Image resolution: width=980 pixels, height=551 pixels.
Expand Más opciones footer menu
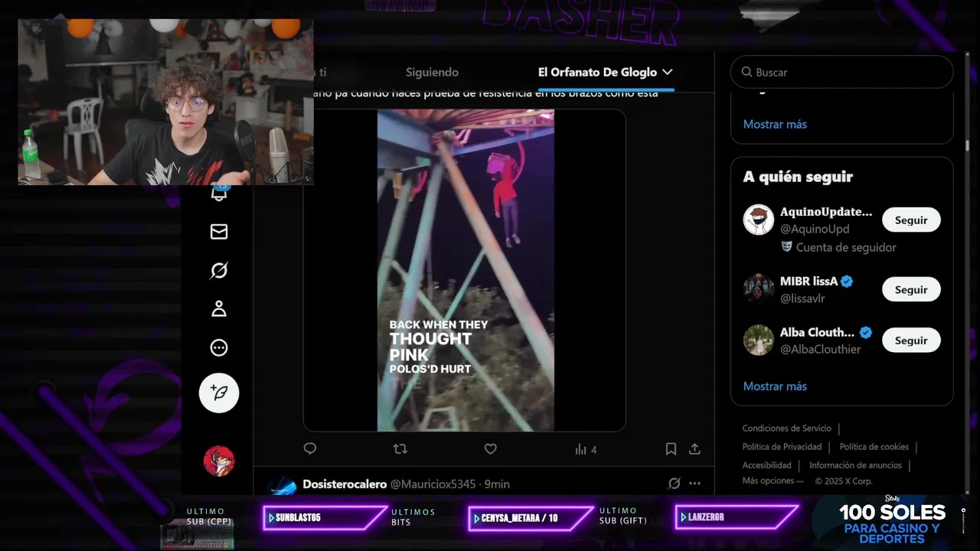[773, 481]
